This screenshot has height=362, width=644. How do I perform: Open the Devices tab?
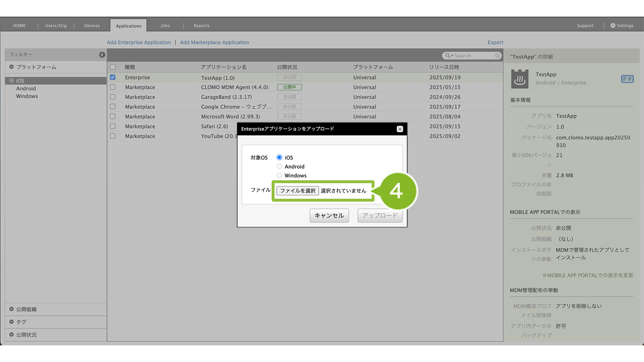92,26
